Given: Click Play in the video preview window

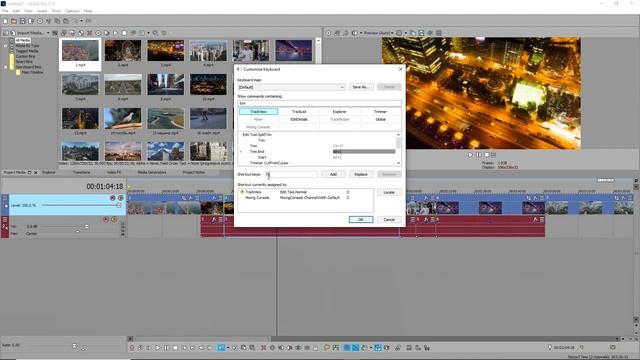Looking at the screenshot, I should tap(470, 155).
